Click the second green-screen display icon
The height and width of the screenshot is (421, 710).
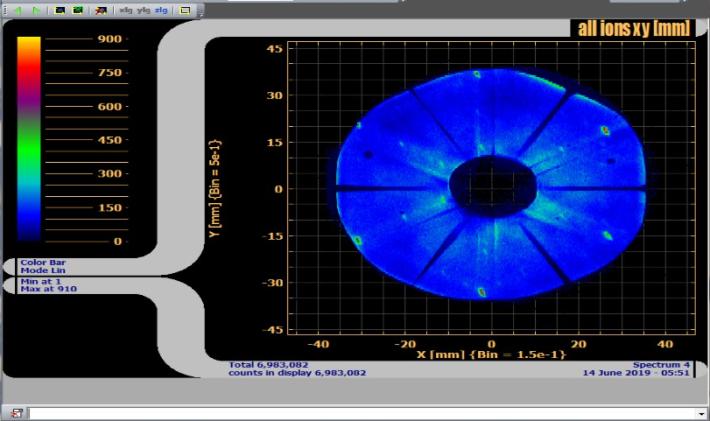pyautogui.click(x=77, y=9)
